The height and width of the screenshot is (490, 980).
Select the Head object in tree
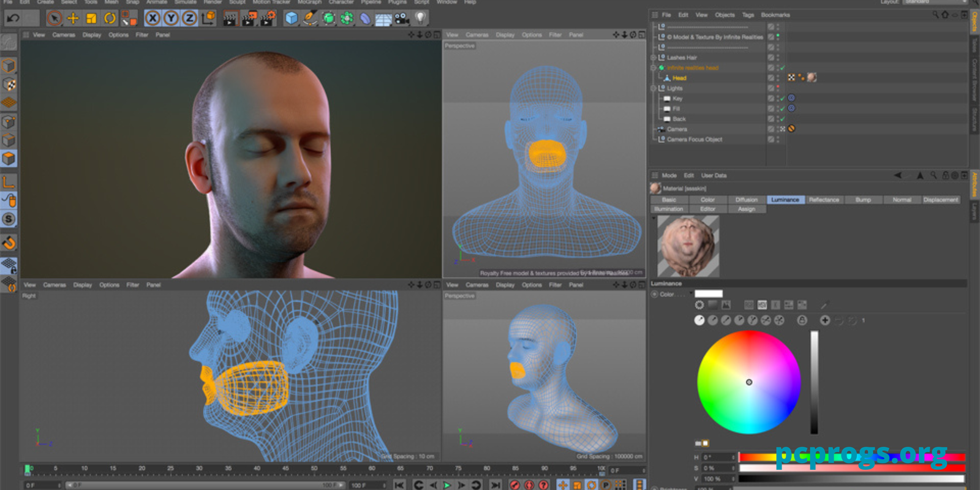pos(679,78)
